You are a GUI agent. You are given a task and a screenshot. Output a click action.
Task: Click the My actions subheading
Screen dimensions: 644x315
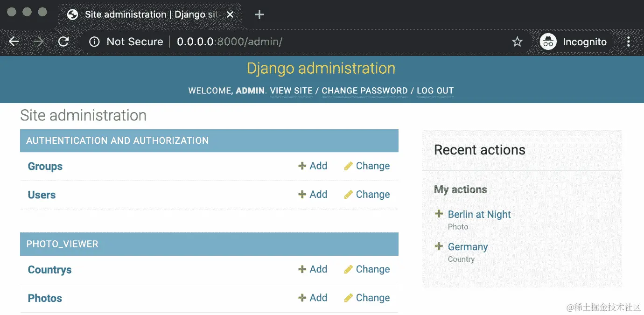461,189
